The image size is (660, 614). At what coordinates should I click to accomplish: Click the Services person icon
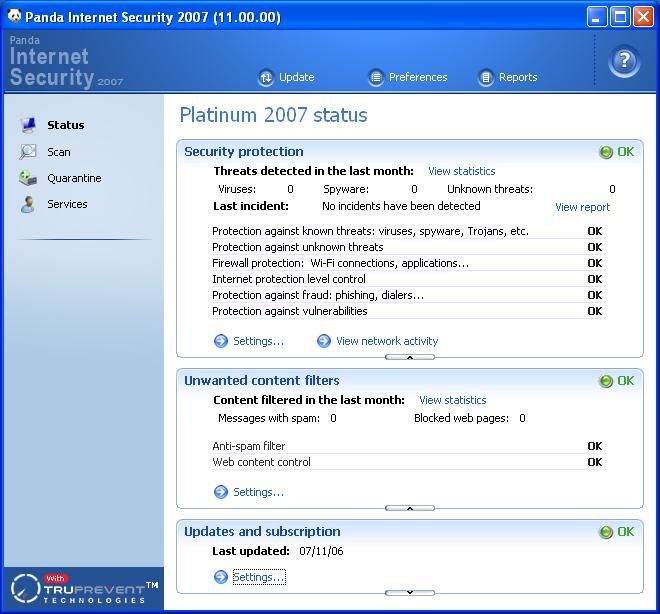click(28, 204)
